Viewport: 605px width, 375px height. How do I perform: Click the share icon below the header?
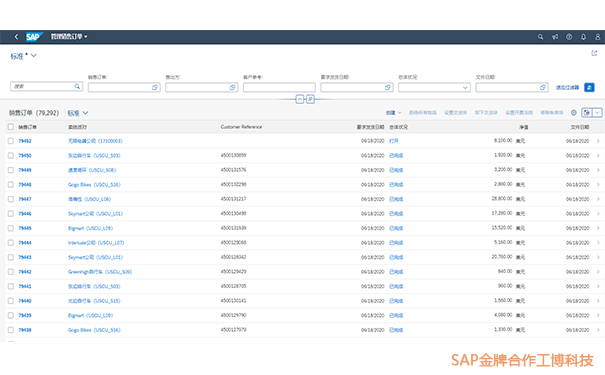[x=594, y=53]
